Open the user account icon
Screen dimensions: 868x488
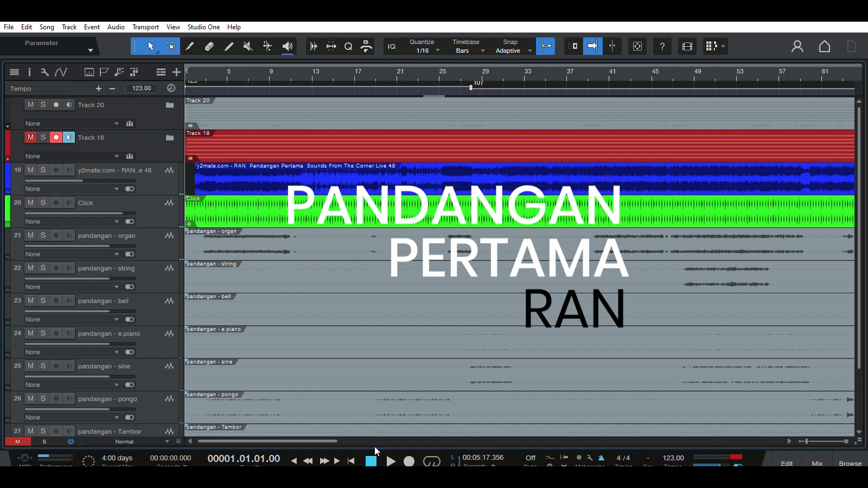point(797,47)
